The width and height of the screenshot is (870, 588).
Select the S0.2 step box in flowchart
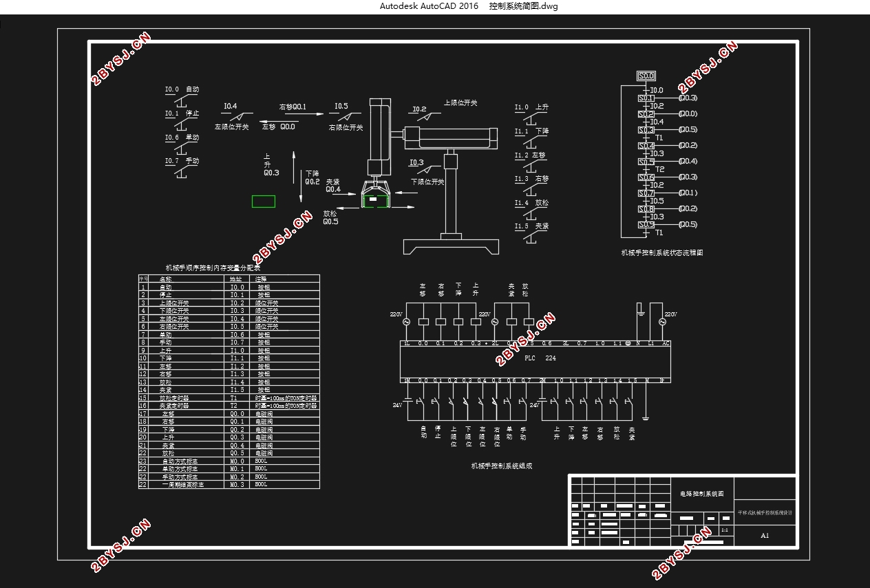(646, 114)
